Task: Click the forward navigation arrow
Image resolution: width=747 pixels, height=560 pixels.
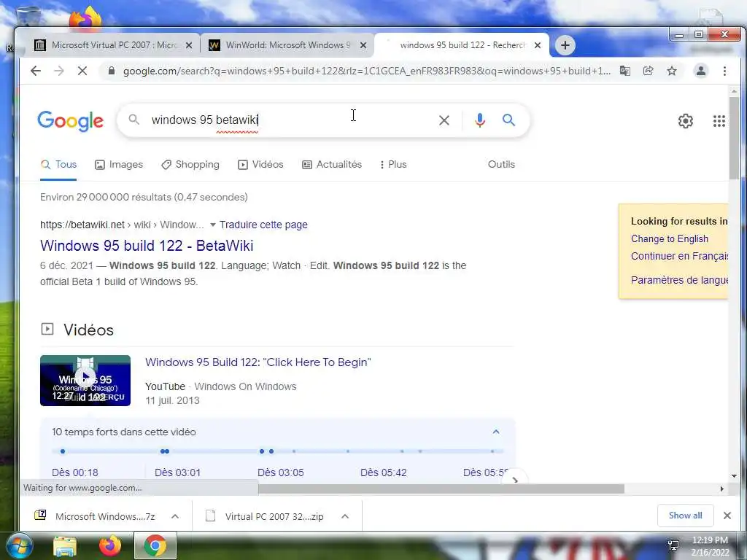Action: [x=58, y=71]
